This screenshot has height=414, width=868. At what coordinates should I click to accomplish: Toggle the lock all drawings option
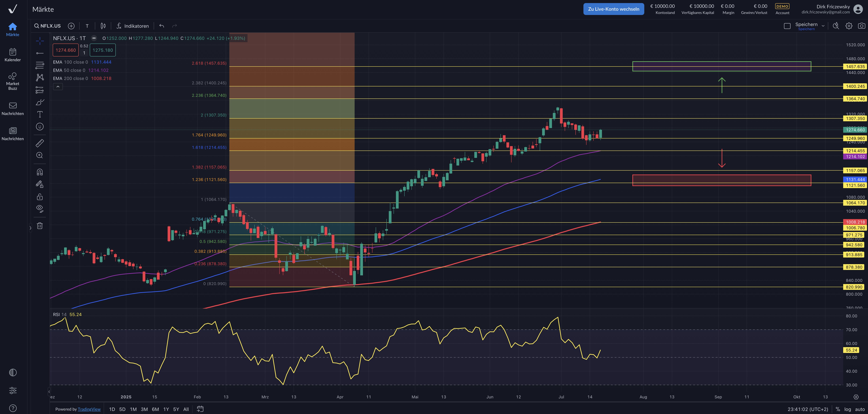click(x=40, y=197)
